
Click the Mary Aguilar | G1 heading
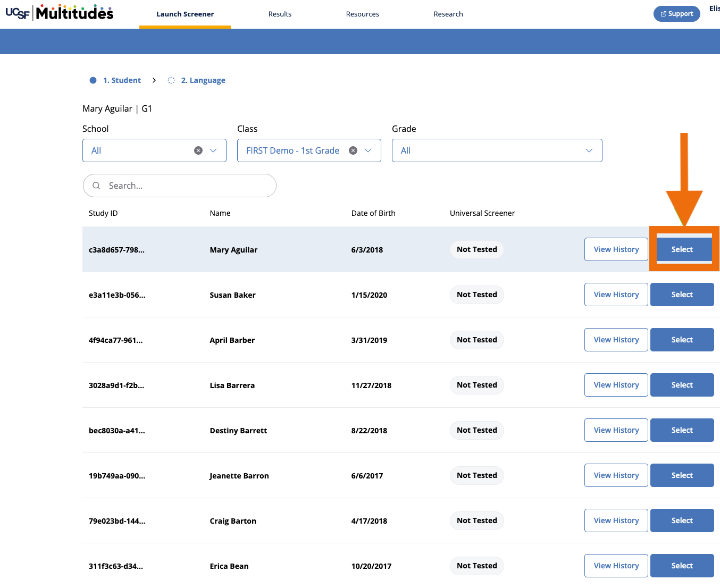(118, 108)
